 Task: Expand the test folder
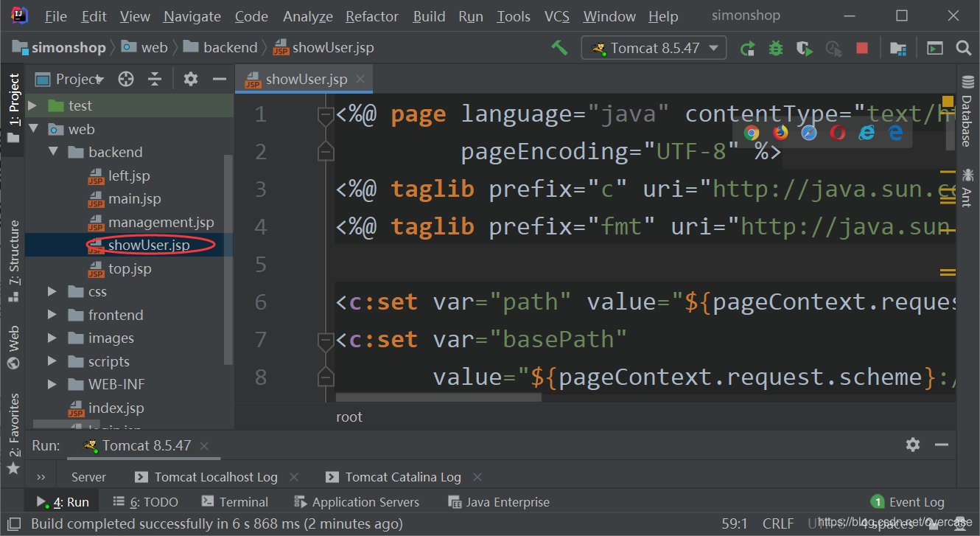tap(32, 105)
